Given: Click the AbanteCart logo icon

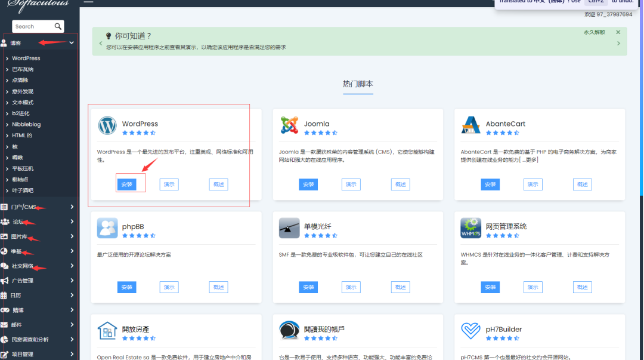Looking at the screenshot, I should pos(470,125).
